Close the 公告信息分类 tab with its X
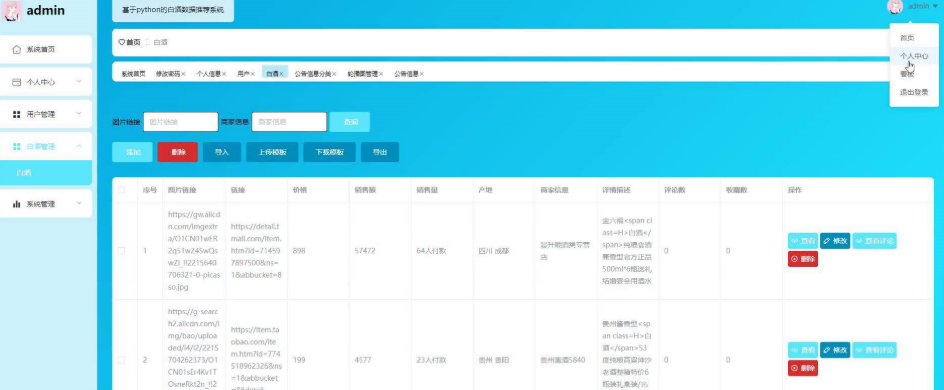Viewport: 944px width, 390px height. pos(334,74)
